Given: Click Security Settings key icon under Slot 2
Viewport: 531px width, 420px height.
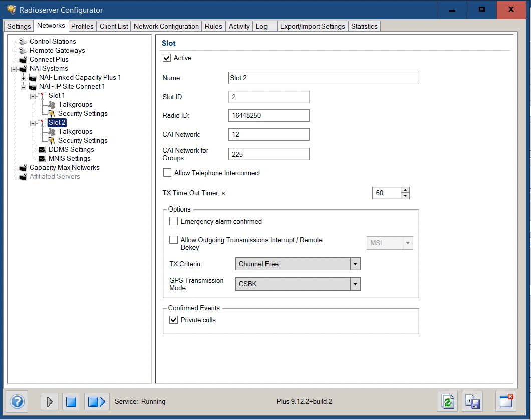Looking at the screenshot, I should click(x=52, y=140).
